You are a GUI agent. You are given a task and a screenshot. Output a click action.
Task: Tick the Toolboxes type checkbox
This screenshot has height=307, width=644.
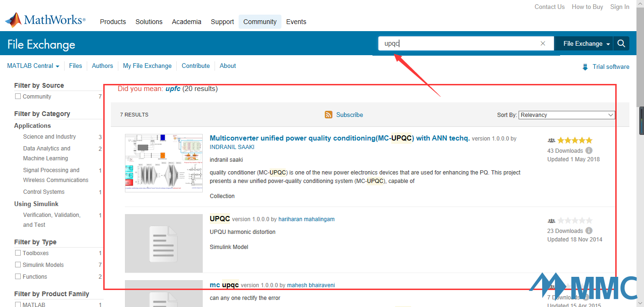tap(18, 253)
